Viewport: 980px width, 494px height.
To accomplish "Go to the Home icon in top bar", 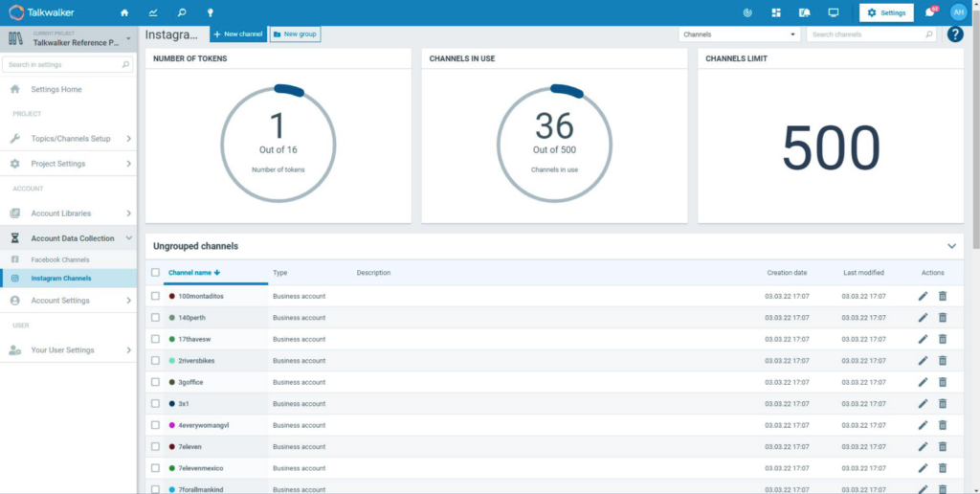I will pyautogui.click(x=124, y=12).
